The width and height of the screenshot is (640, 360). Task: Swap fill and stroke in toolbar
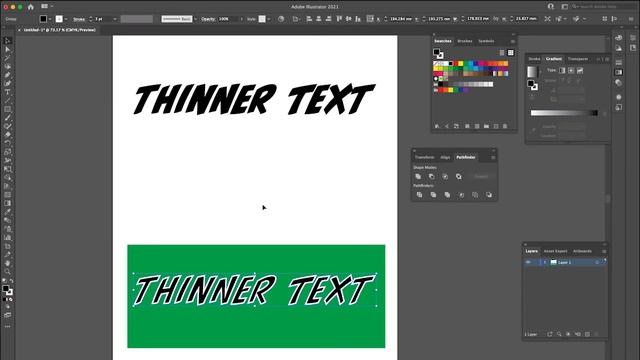pyautogui.click(x=11, y=281)
